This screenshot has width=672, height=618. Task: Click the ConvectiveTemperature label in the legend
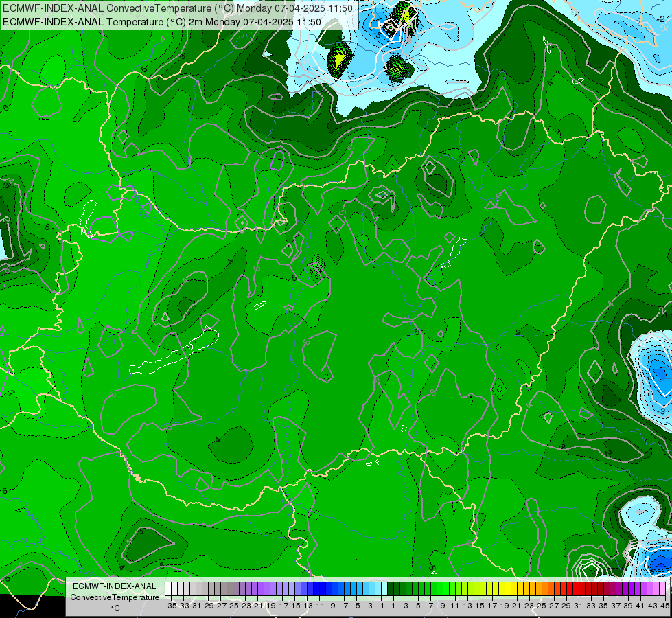click(x=115, y=597)
